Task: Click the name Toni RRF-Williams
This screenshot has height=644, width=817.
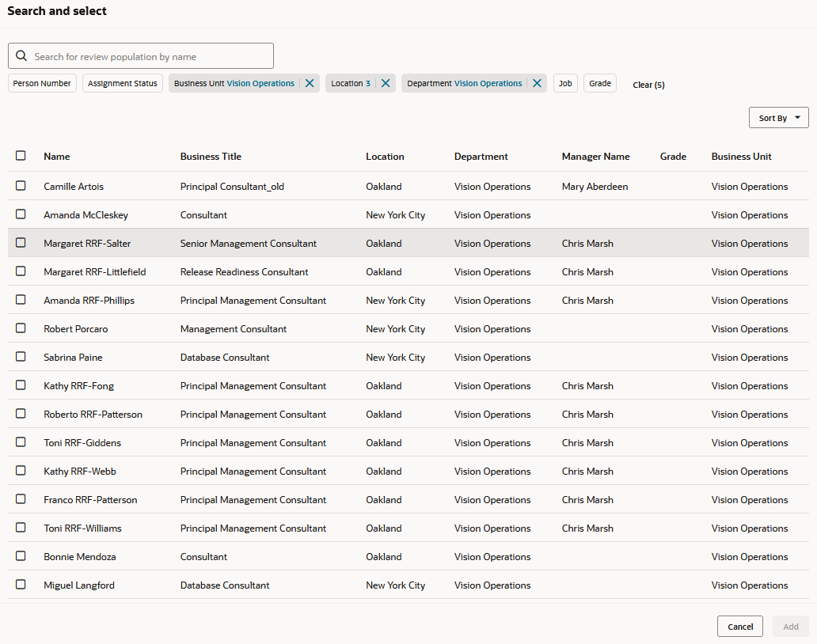Action: 82,528
